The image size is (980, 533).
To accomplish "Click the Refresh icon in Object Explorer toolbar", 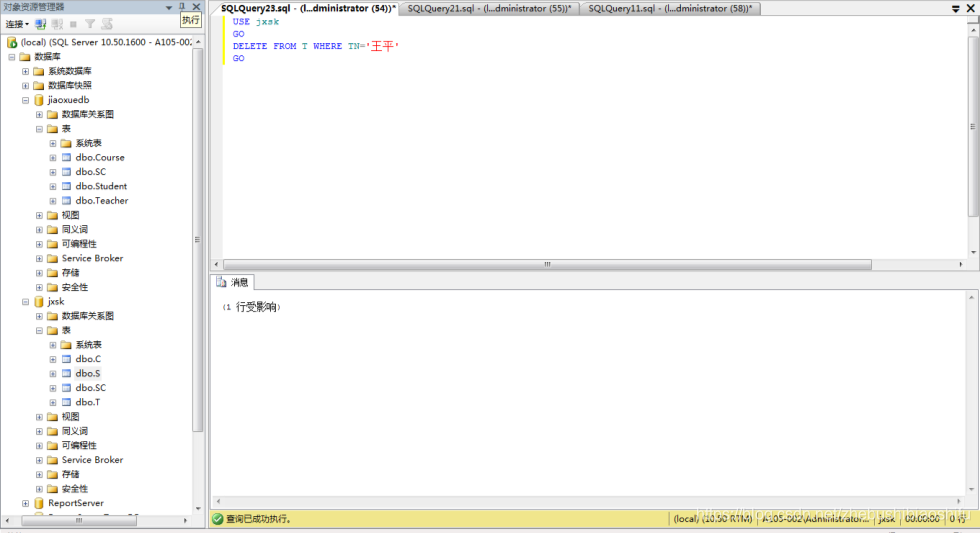I will click(x=108, y=24).
